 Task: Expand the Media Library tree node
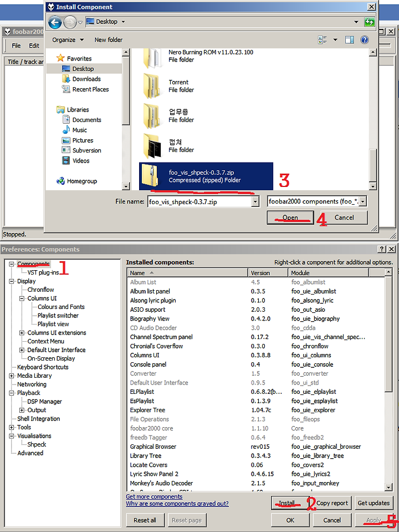click(x=12, y=376)
